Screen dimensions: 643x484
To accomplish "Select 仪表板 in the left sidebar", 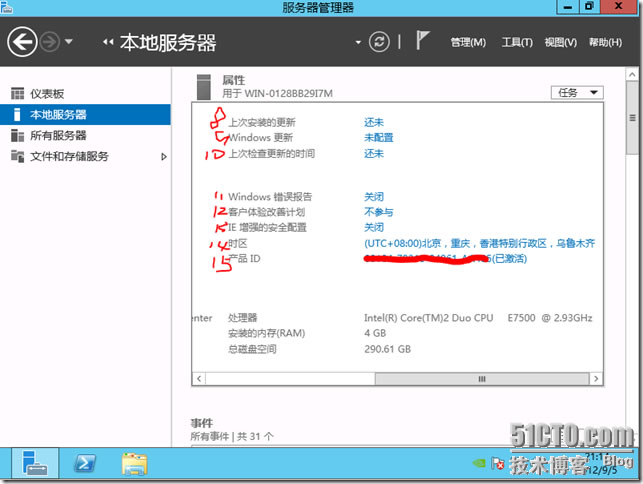I will [x=47, y=93].
